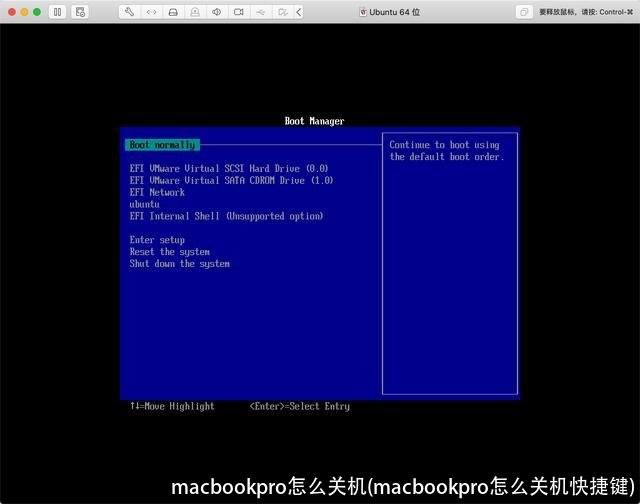Maximize the VMware window
640x504 pixels.
[37, 12]
